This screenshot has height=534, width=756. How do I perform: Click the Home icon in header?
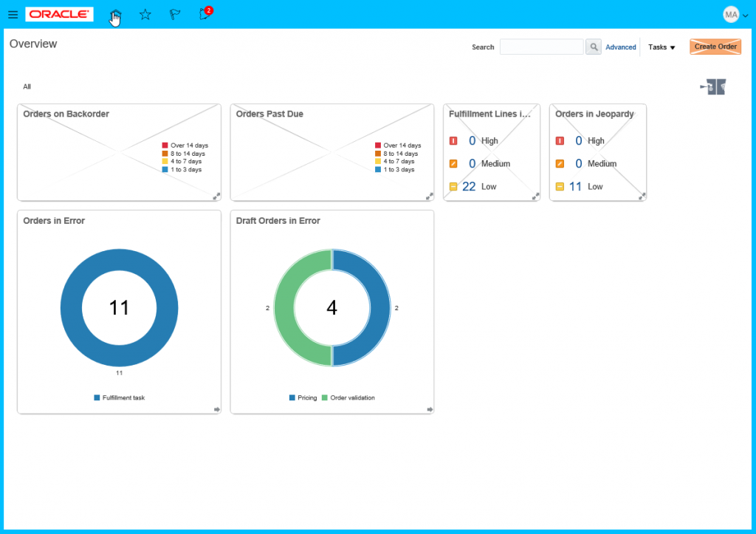(x=115, y=15)
